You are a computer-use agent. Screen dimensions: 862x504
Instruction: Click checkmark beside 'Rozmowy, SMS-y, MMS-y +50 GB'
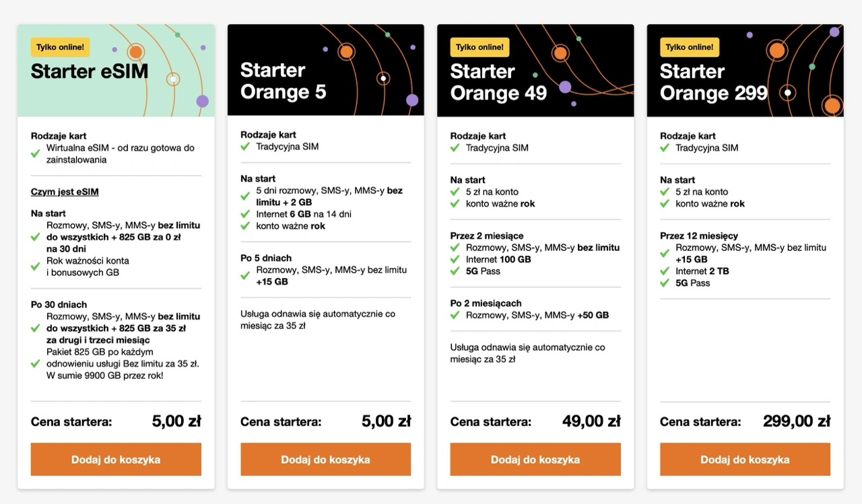455,315
